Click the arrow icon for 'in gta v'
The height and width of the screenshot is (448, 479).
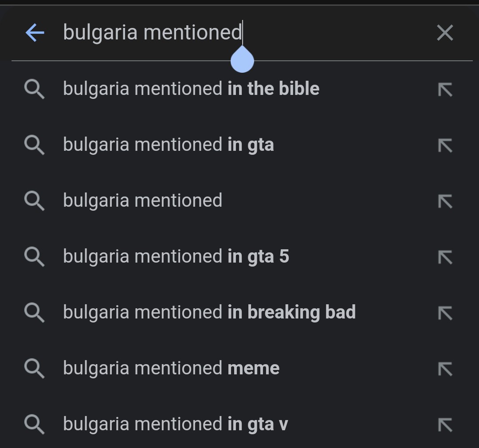[445, 425]
